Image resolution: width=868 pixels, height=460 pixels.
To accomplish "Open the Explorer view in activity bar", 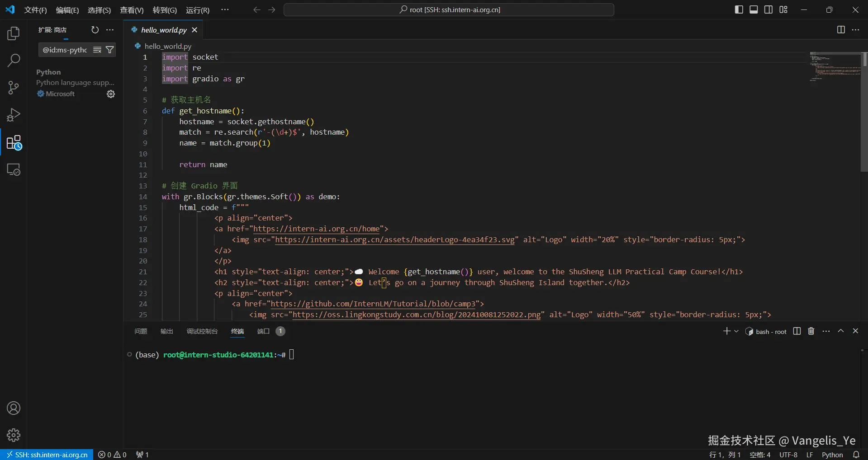I will (14, 33).
